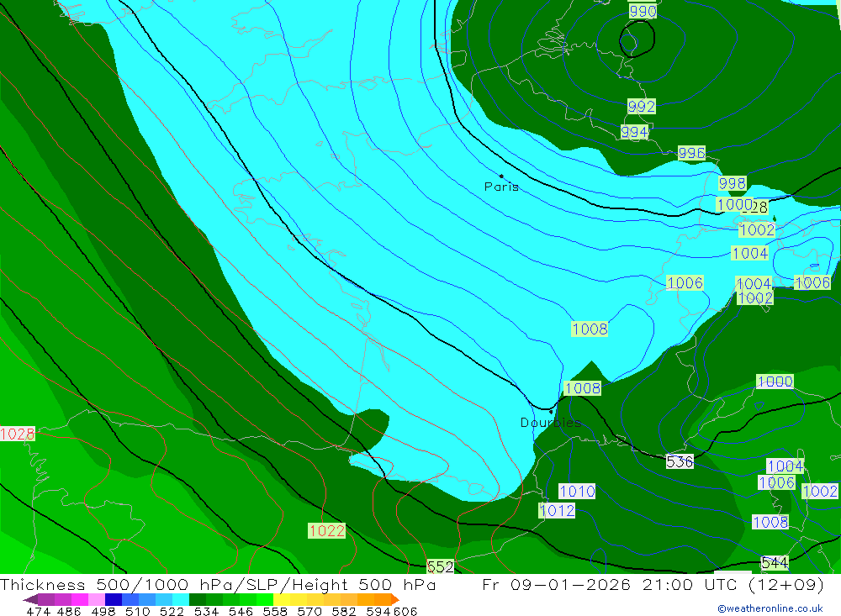The height and width of the screenshot is (616, 841).
Task: Click the 544 height contour label
Action: (775, 562)
